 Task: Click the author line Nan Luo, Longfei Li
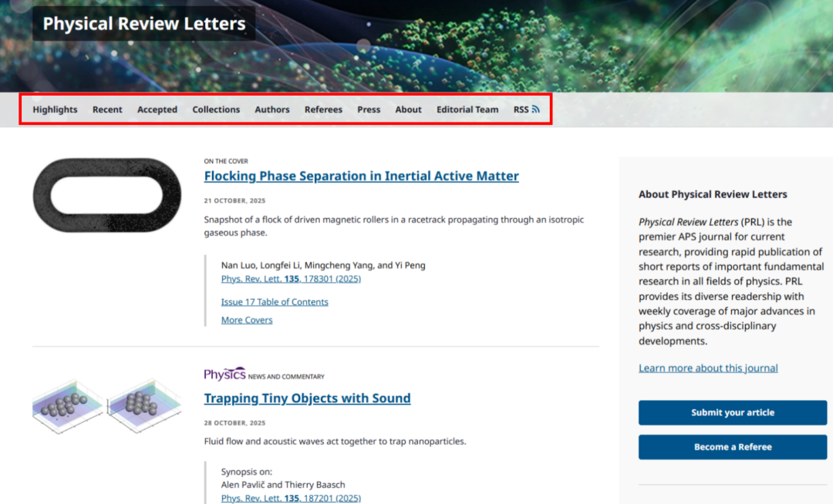(x=323, y=265)
